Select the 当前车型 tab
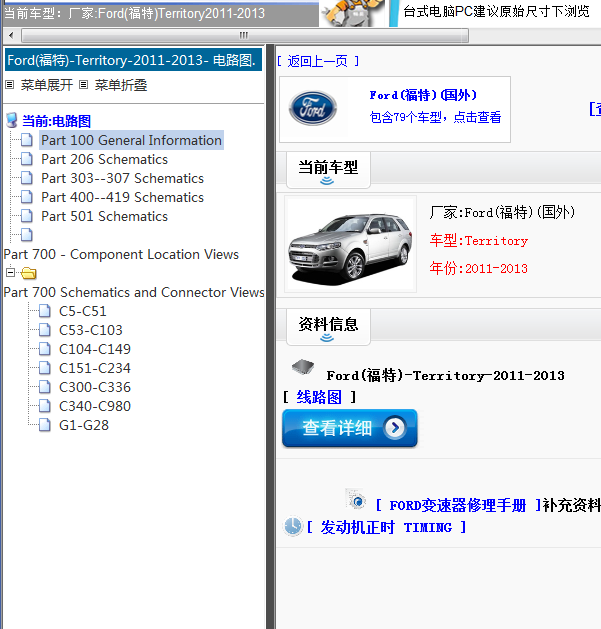 (328, 170)
